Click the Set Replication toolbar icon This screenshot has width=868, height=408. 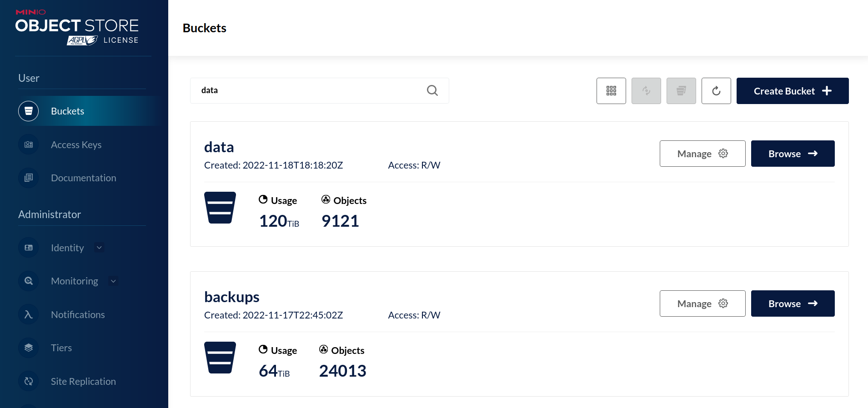(646, 91)
